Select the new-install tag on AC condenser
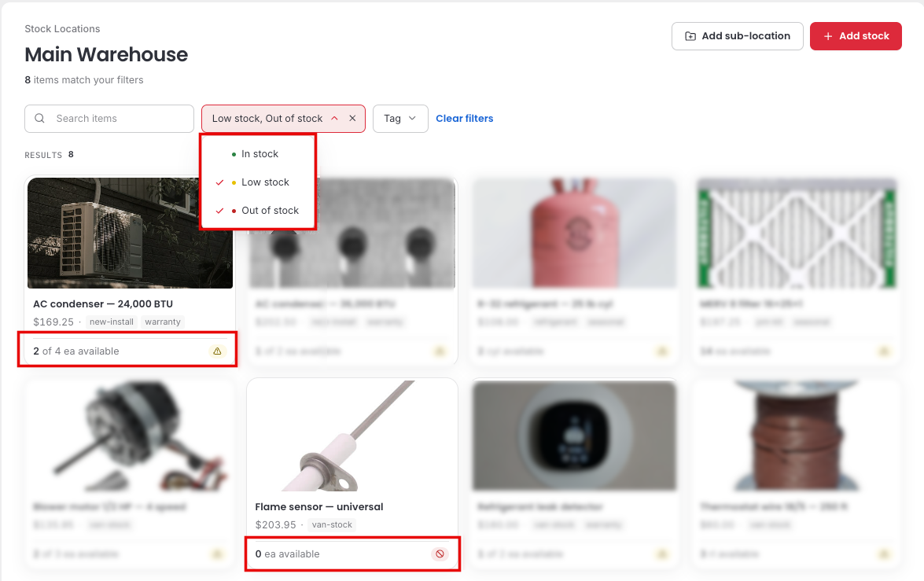This screenshot has height=581, width=924. tap(112, 322)
